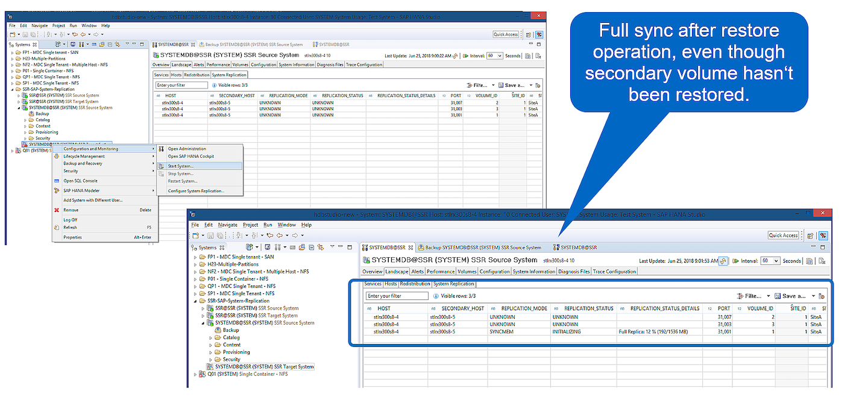Click Backup item icon under SYSTEMDB@SSR in front window
Image resolution: width=868 pixels, height=403 pixels.
coord(218,330)
